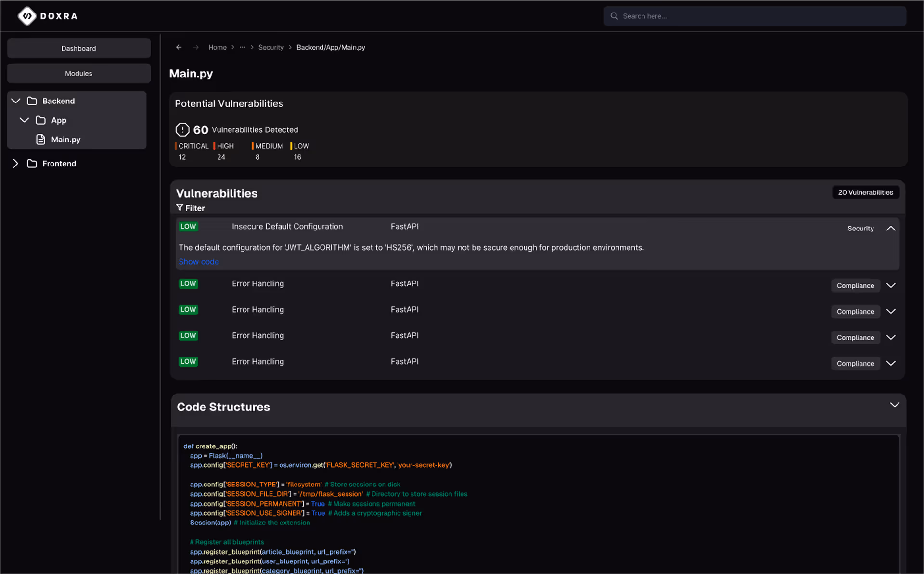The image size is (924, 574).
Task: Select Main.py in the file tree
Action: tap(66, 140)
